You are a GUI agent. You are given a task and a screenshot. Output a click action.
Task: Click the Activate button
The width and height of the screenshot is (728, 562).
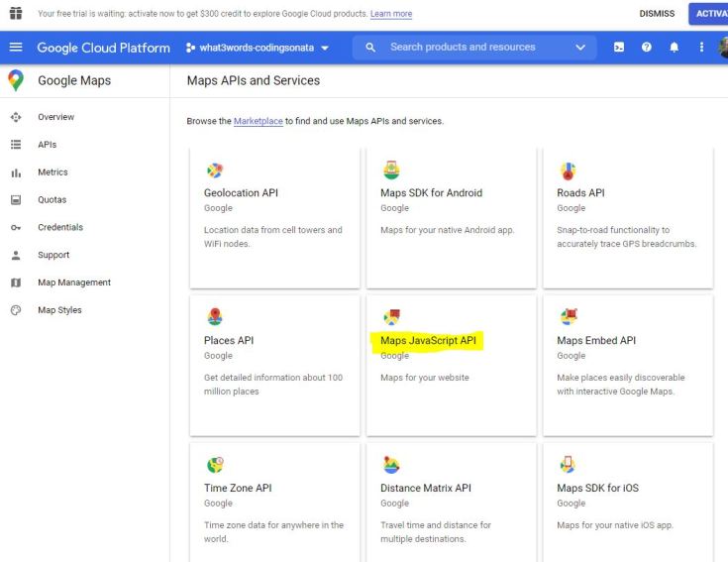pyautogui.click(x=709, y=14)
